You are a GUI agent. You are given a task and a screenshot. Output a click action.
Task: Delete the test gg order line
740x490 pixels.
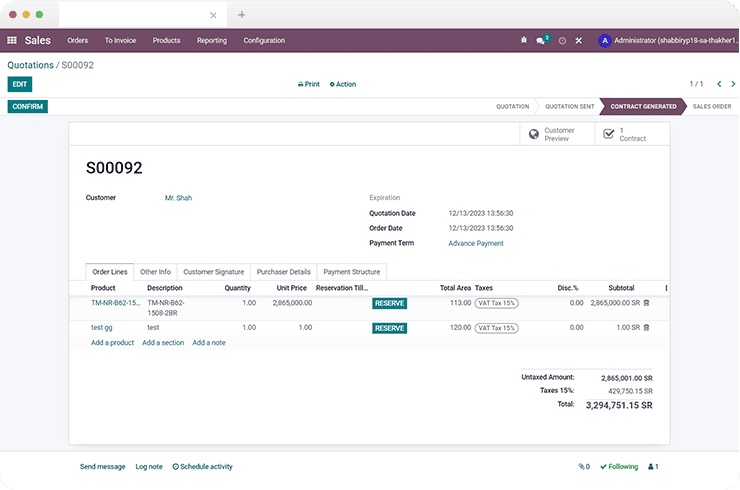tap(646, 327)
